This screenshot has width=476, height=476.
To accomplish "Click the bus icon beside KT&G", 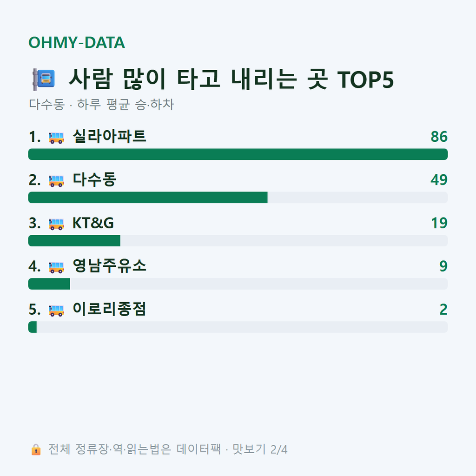I will [56, 224].
